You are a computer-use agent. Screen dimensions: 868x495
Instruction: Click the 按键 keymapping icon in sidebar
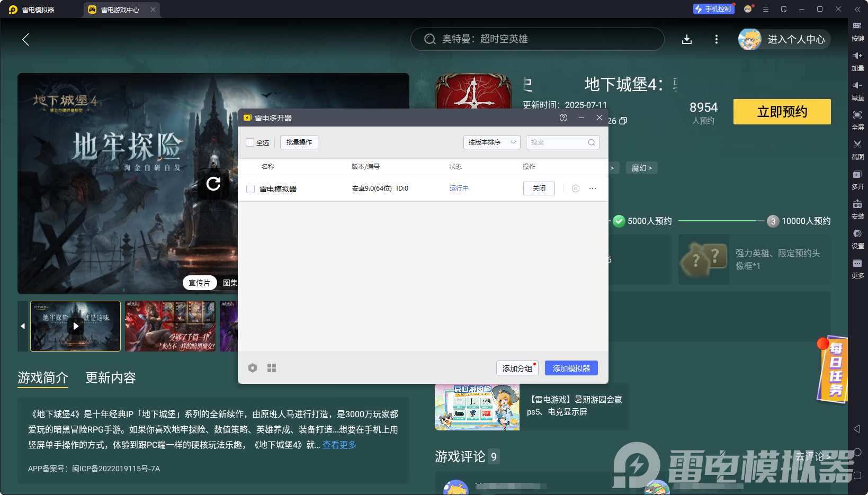[857, 26]
